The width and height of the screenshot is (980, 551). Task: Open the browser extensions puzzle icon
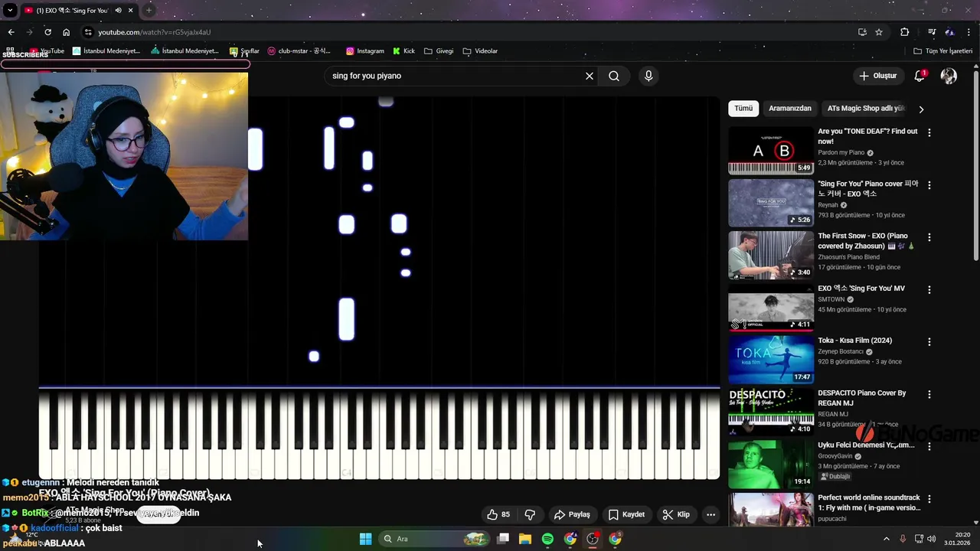[x=904, y=32]
